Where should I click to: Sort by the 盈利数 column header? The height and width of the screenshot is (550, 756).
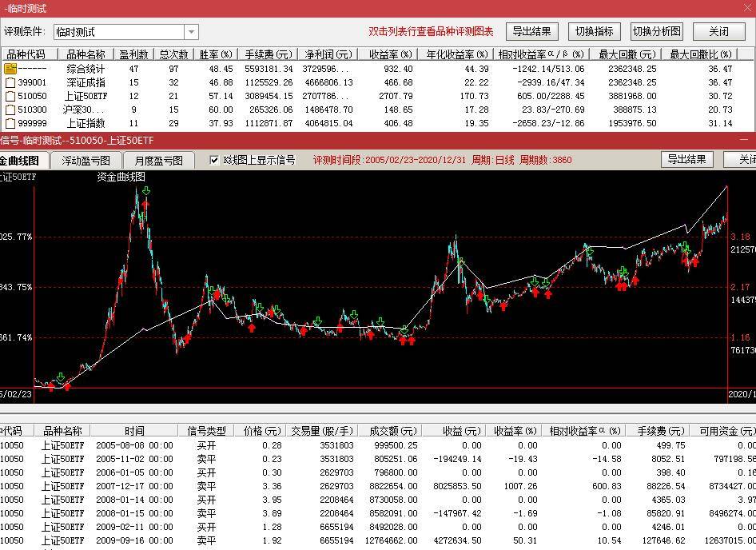point(133,54)
